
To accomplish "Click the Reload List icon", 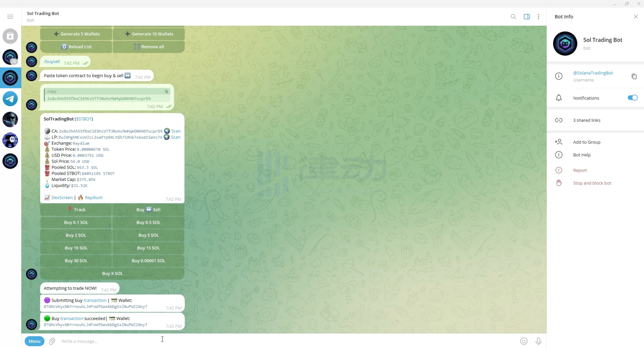I will point(64,46).
